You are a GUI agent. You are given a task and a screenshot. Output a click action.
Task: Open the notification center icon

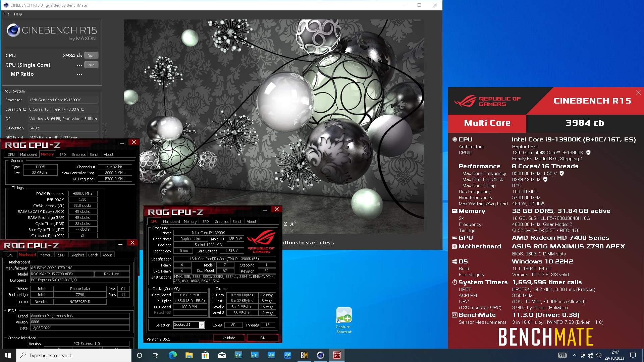tap(633, 355)
